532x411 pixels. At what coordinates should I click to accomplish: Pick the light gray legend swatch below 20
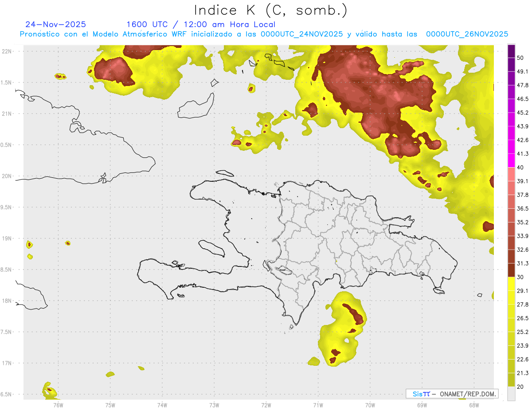(511, 394)
